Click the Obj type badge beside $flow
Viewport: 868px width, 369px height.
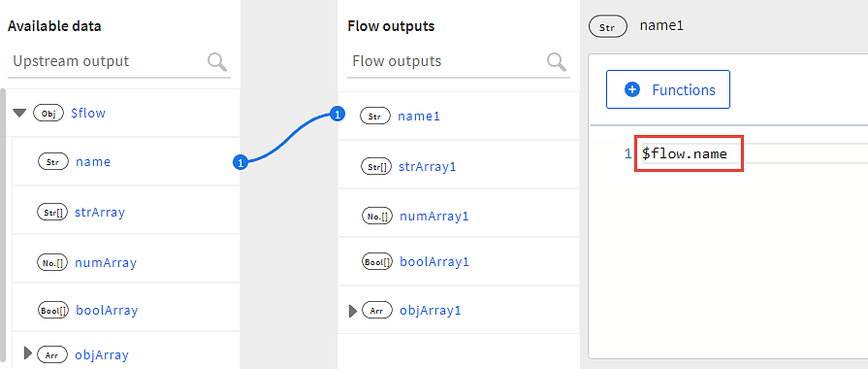(x=48, y=113)
